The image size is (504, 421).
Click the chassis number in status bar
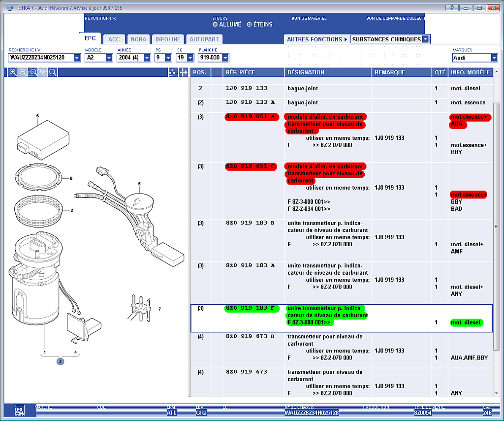[312, 413]
